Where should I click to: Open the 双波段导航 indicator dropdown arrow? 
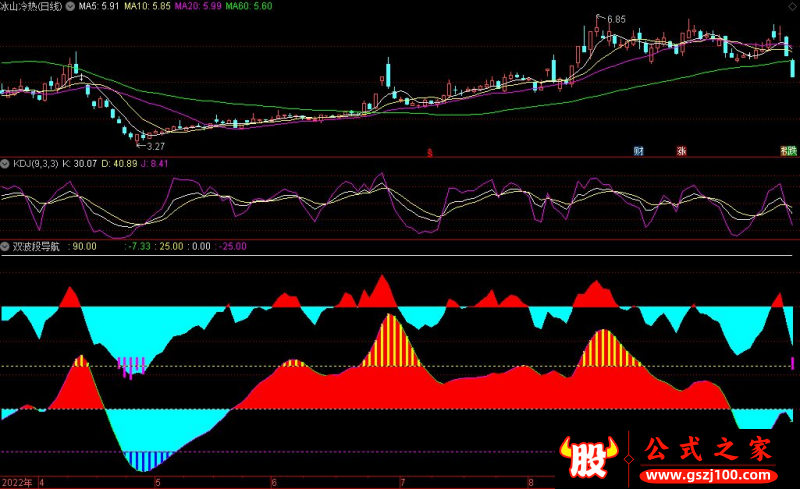tap(5, 245)
